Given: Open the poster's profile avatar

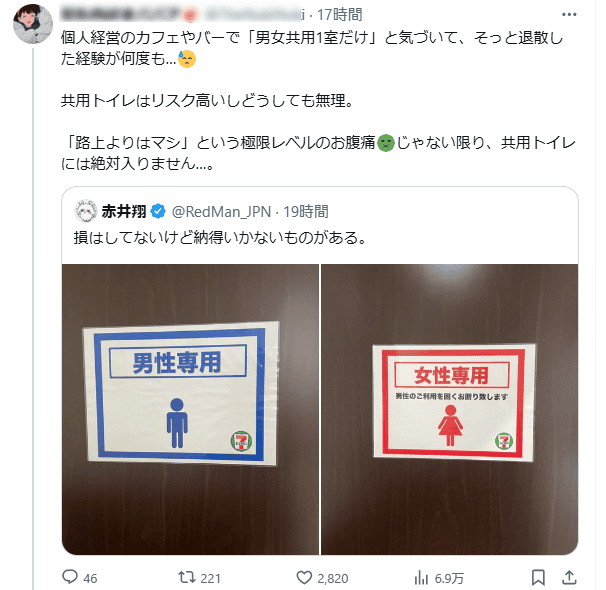Looking at the screenshot, I should pos(33,24).
